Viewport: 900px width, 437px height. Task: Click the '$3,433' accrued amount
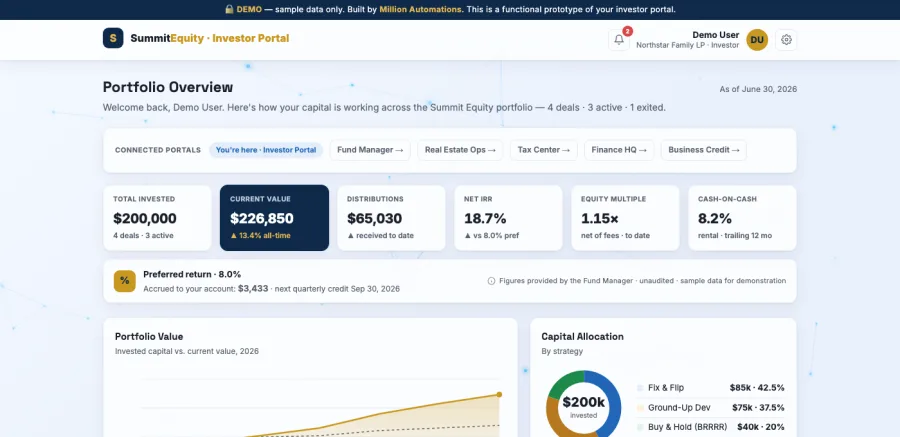coord(253,288)
